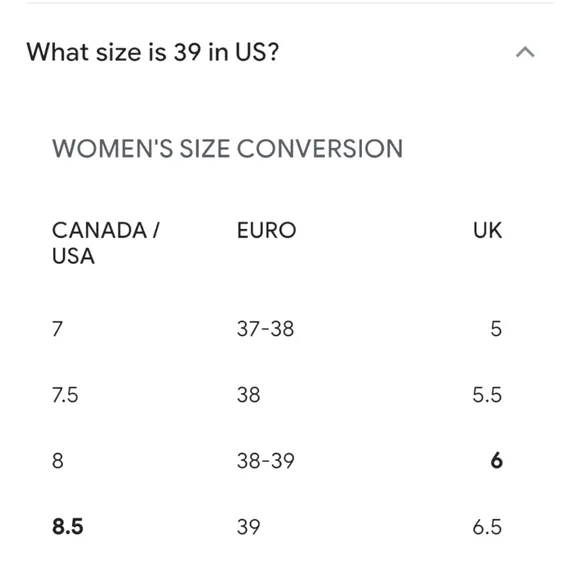
Task: Select the bold 8.5 US size cell
Action: point(68,526)
